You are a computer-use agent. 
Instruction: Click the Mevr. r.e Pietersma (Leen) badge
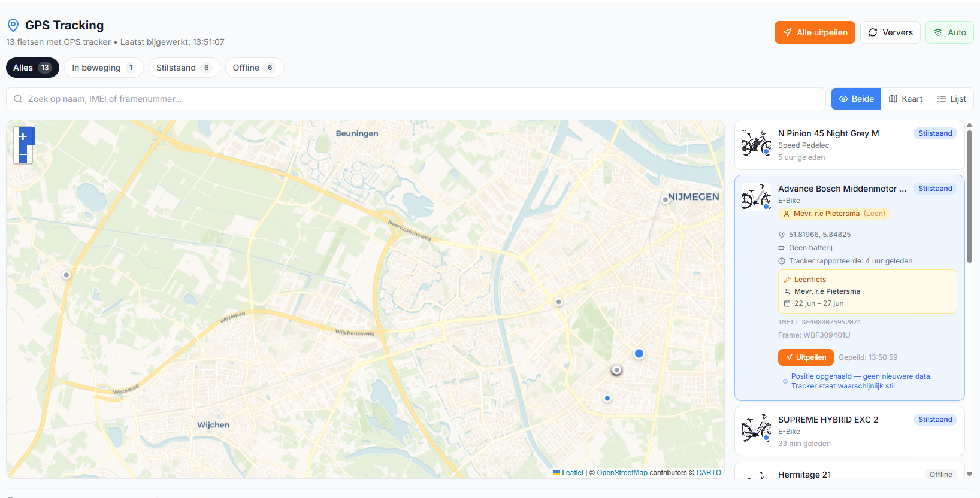point(834,214)
